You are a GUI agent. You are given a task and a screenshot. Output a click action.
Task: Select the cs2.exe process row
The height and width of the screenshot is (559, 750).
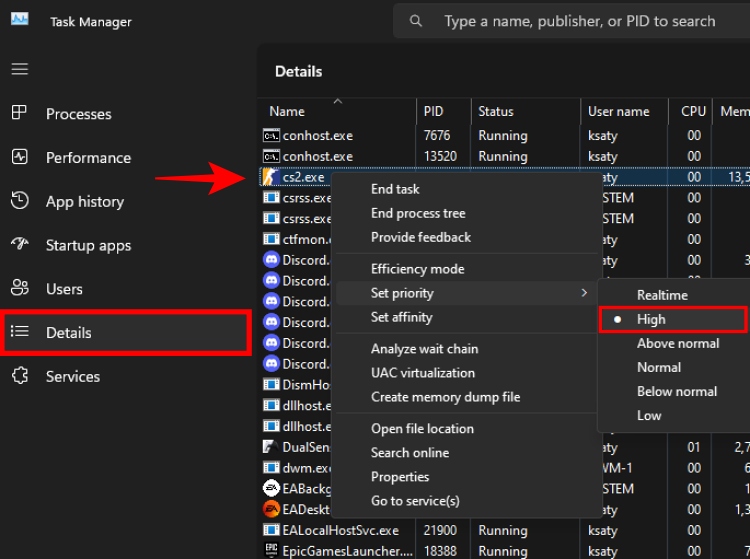click(303, 177)
